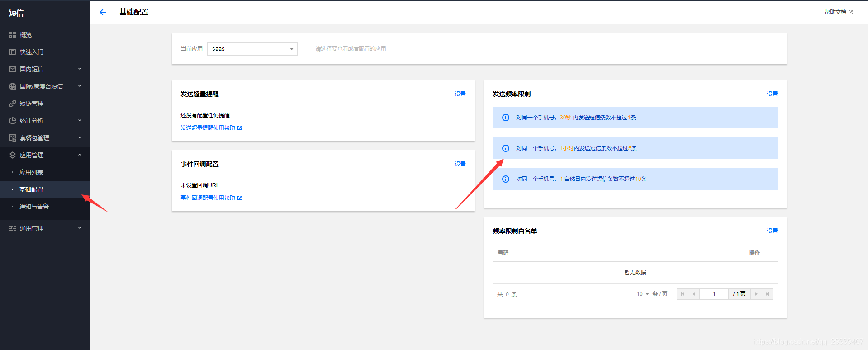
Task: Click the 未设置回调URL text
Action: (200, 185)
